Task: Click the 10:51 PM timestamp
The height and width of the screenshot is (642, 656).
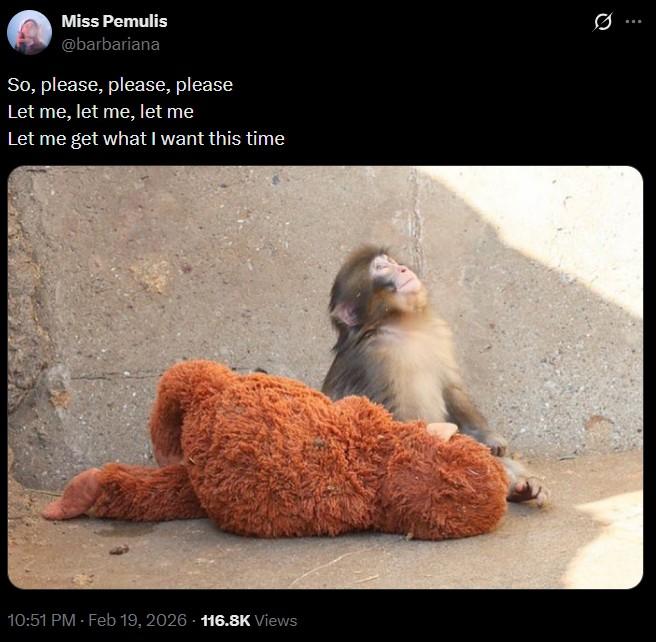Action: 42,620
